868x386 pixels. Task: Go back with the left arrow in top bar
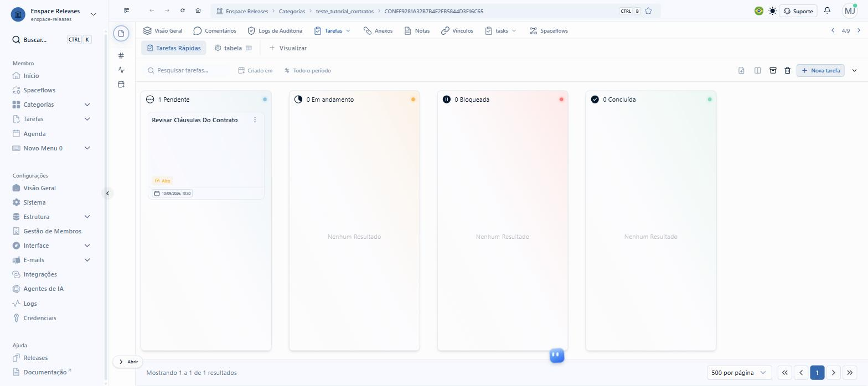click(x=152, y=11)
